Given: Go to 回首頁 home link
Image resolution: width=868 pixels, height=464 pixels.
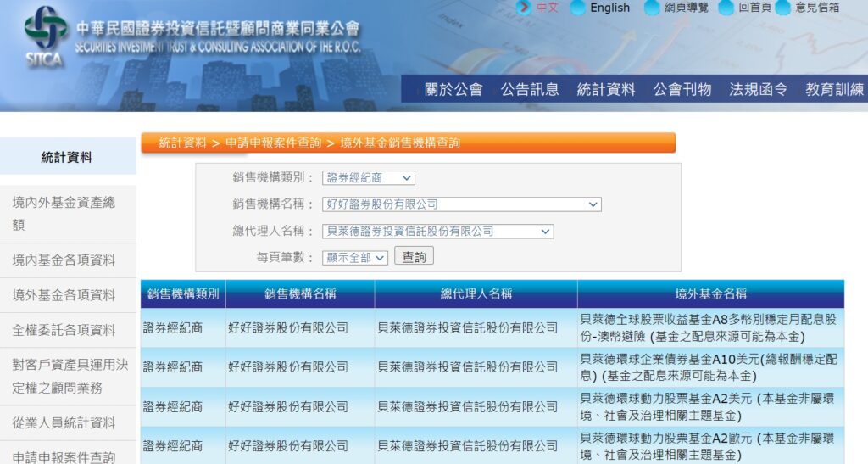Looking at the screenshot, I should 754,8.
